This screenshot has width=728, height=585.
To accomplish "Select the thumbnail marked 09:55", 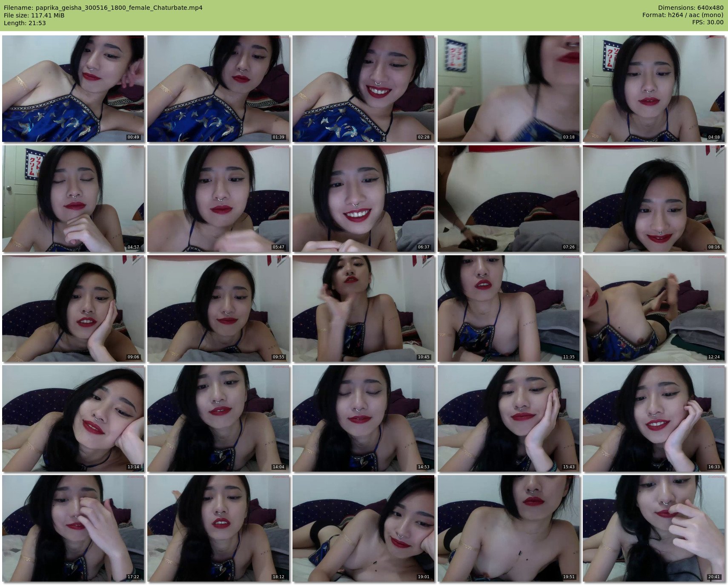I will point(218,308).
